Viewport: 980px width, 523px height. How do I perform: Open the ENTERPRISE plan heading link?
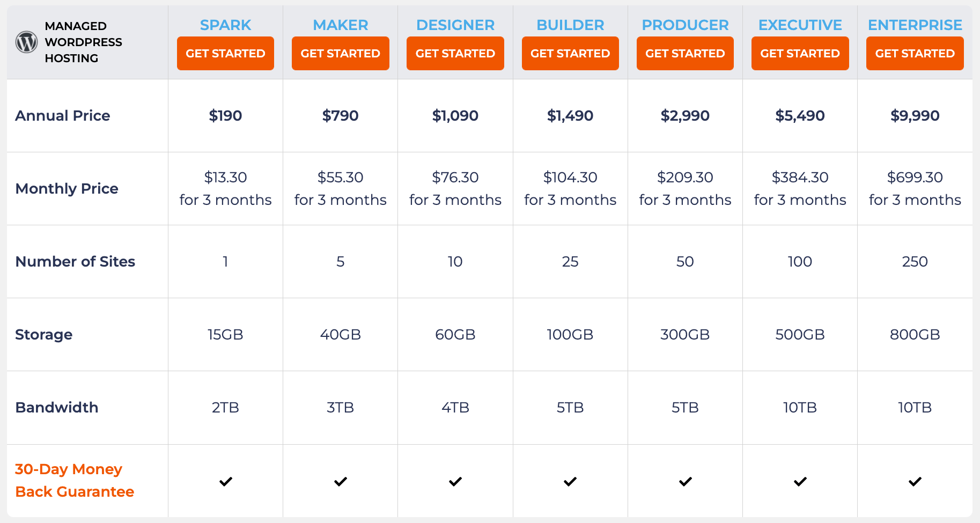pos(915,25)
